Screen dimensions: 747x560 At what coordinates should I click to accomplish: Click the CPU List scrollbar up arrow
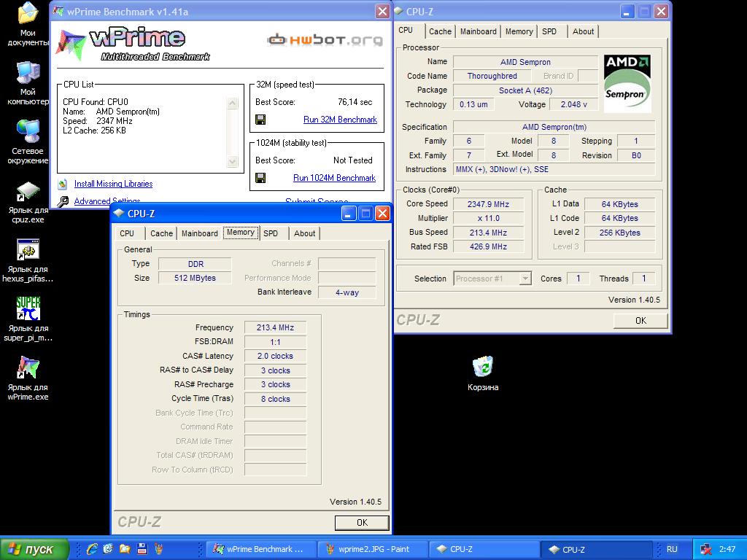[x=233, y=104]
